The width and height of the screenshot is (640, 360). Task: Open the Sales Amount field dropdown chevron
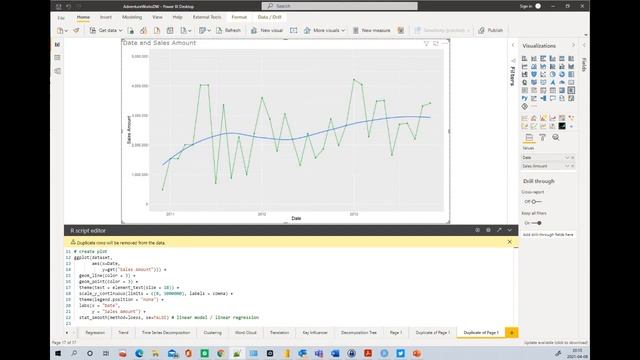(x=567, y=166)
